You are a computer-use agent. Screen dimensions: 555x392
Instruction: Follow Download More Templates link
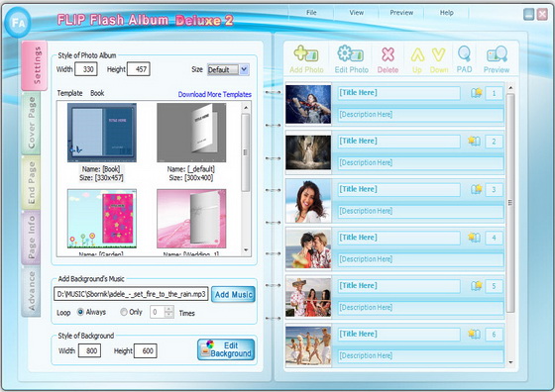215,94
